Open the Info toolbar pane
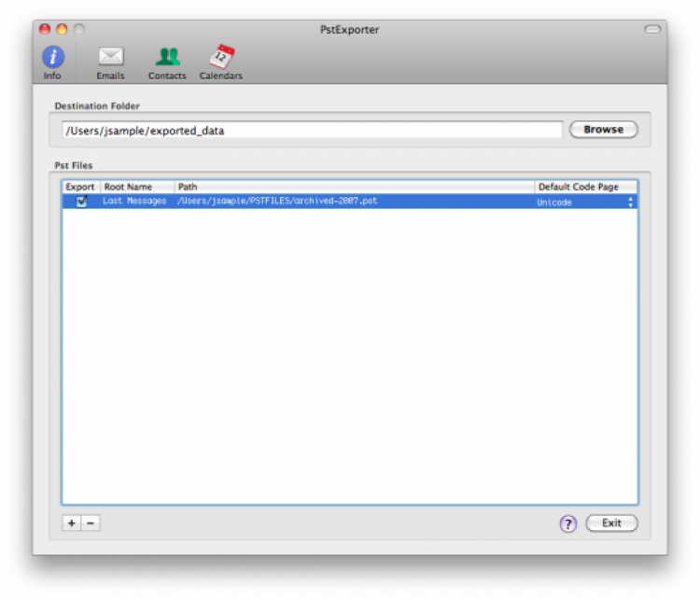Image resolution: width=700 pixels, height=600 pixels. 52,63
